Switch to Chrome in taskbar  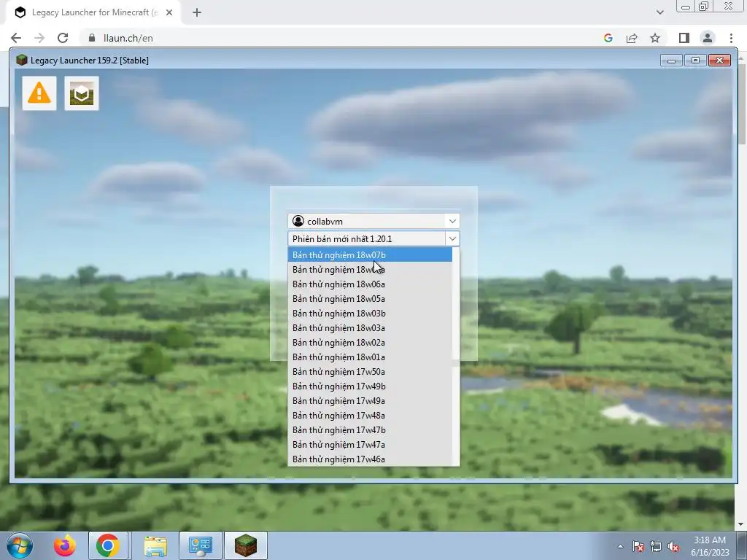108,545
